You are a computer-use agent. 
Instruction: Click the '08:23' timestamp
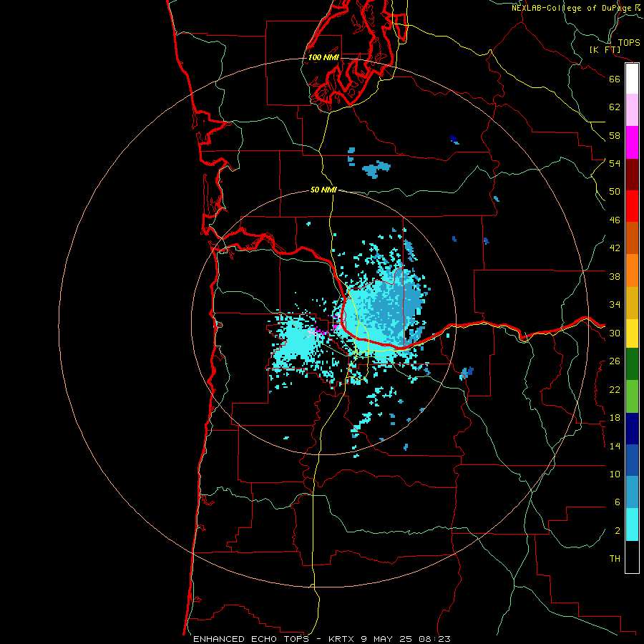434,639
